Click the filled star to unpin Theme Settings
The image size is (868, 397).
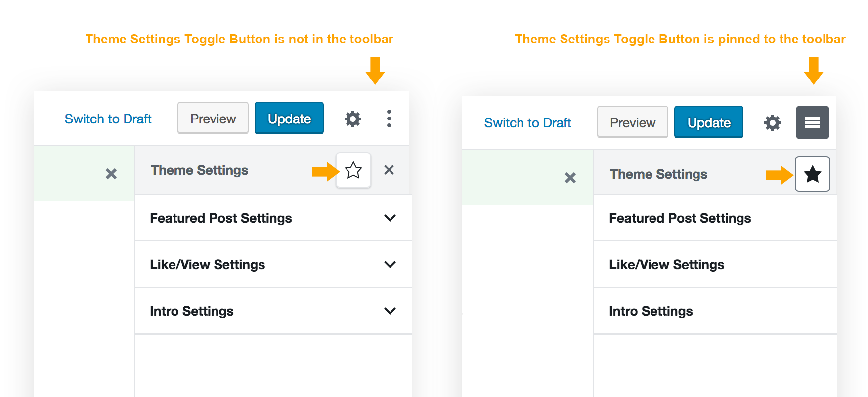812,174
